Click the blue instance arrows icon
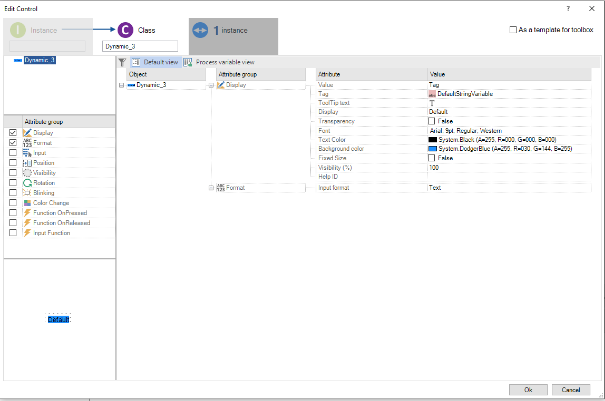The height and width of the screenshot is (401, 605). pos(200,30)
